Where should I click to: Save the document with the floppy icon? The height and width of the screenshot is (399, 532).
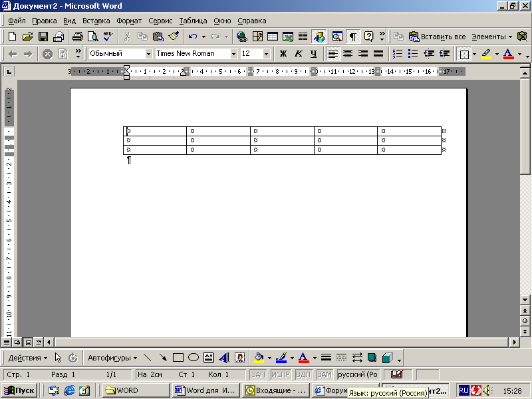(x=43, y=37)
